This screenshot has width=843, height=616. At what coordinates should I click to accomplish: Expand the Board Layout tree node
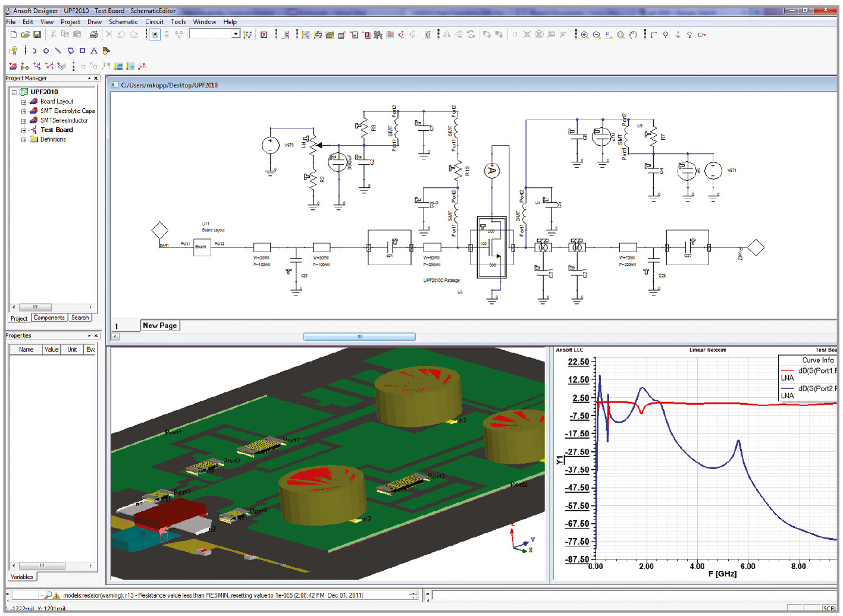[24, 102]
